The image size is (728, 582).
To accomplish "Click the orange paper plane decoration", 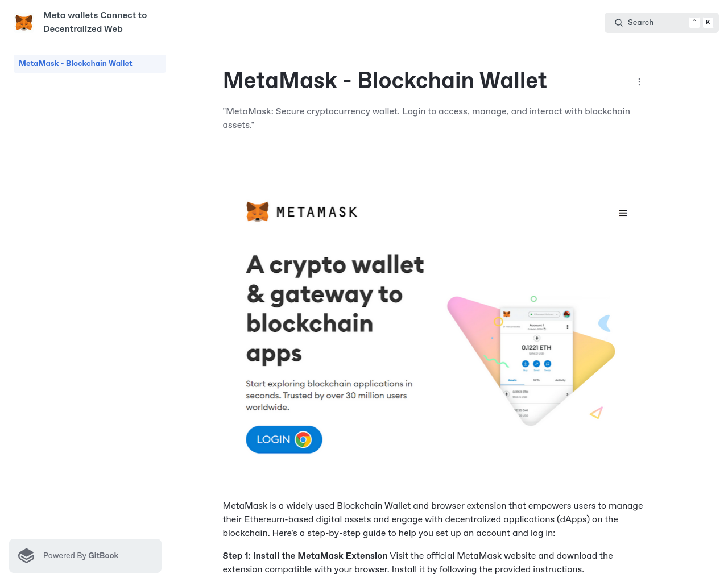I will 597,413.
